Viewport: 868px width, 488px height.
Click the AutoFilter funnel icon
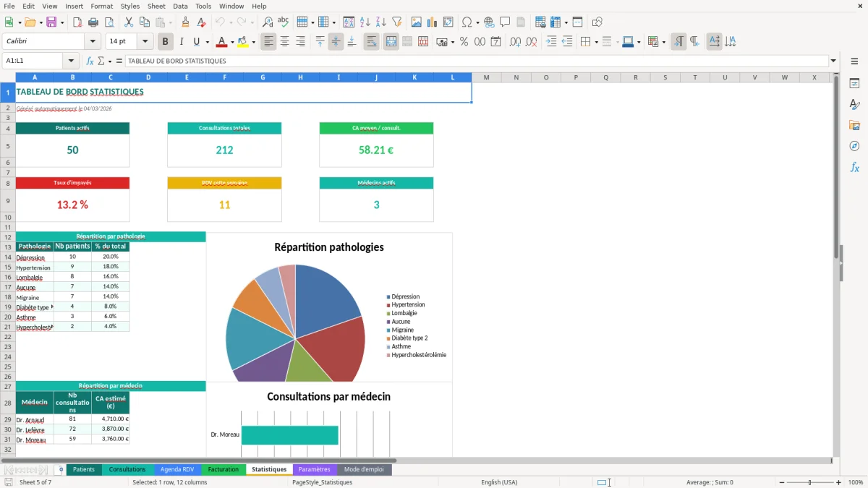[x=397, y=22]
